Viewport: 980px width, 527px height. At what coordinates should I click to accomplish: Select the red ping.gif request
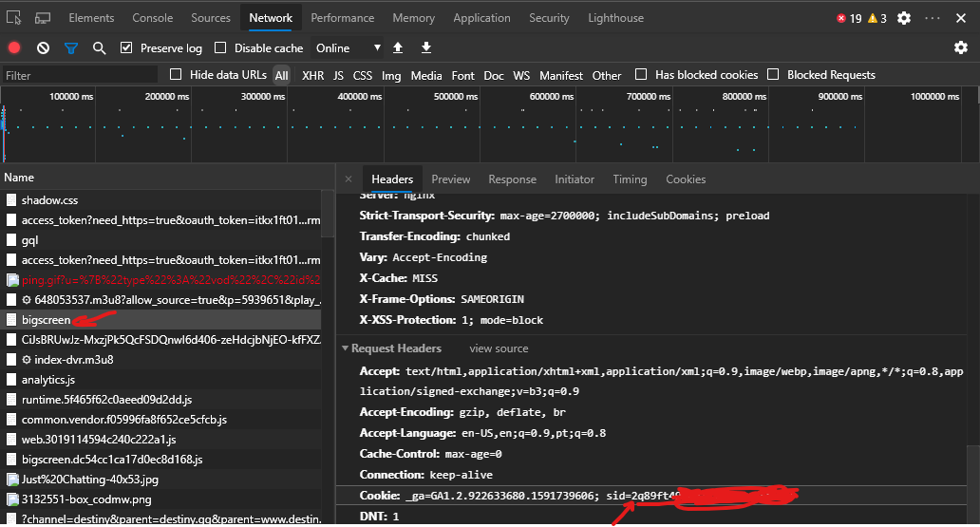(160, 280)
